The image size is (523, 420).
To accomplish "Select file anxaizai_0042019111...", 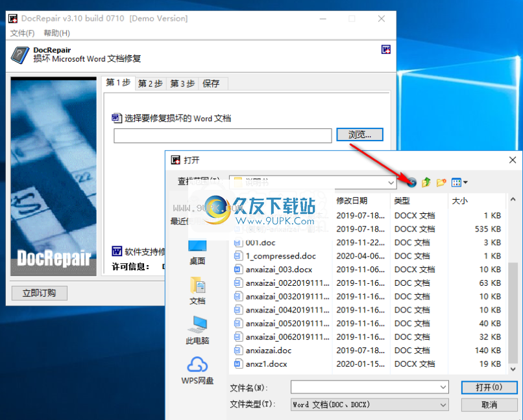I will click(287, 310).
